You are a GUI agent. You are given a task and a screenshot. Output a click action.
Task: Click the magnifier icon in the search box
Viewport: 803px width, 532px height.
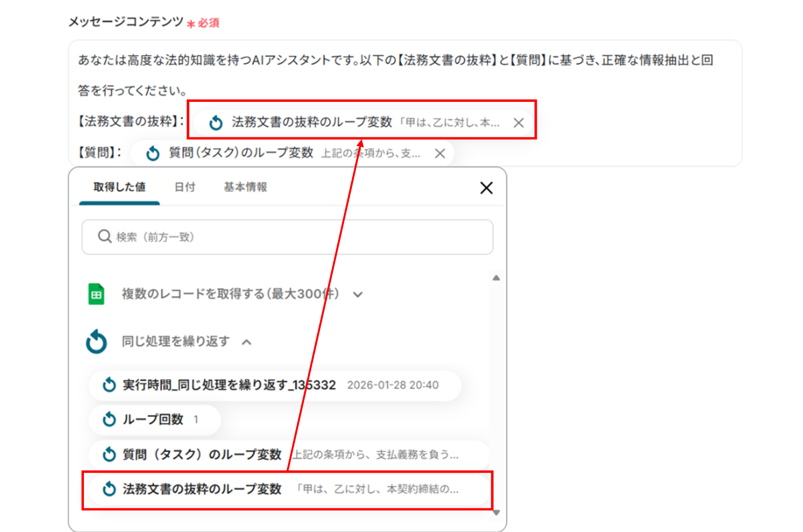tap(105, 237)
